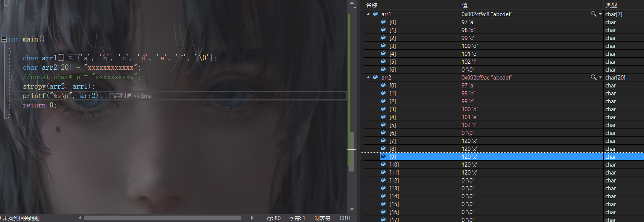Click arr1 value 0x002cf9c8 "abcdef"
The image size is (644, 222).
(x=487, y=14)
